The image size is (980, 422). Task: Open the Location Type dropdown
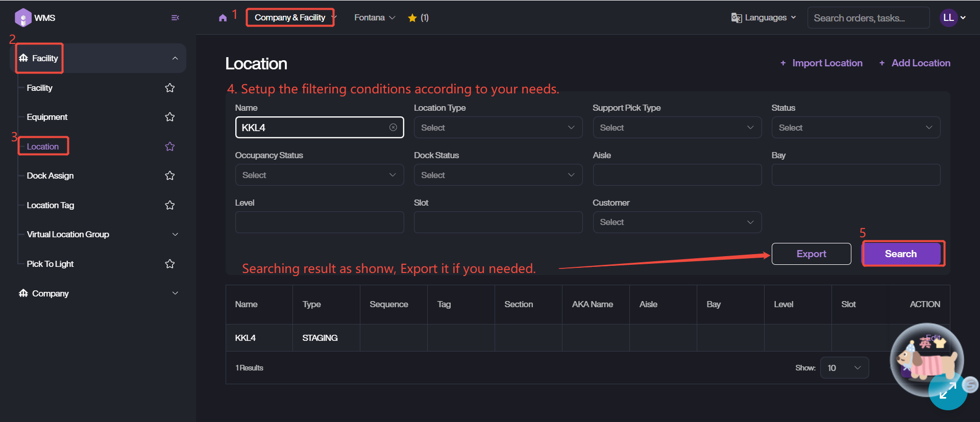pos(498,128)
